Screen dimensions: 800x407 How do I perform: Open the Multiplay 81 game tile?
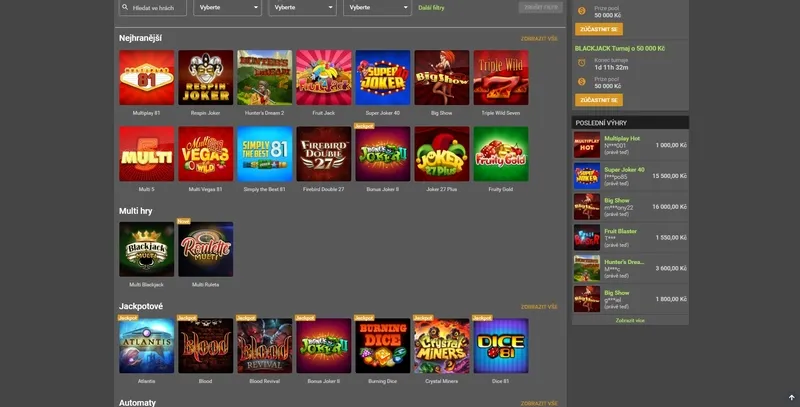146,78
